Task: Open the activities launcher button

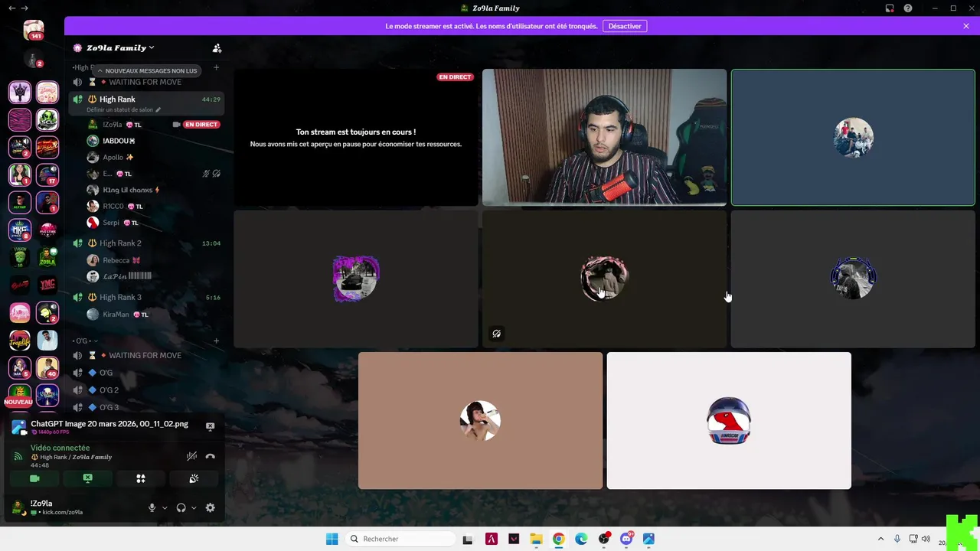Action: 141,478
